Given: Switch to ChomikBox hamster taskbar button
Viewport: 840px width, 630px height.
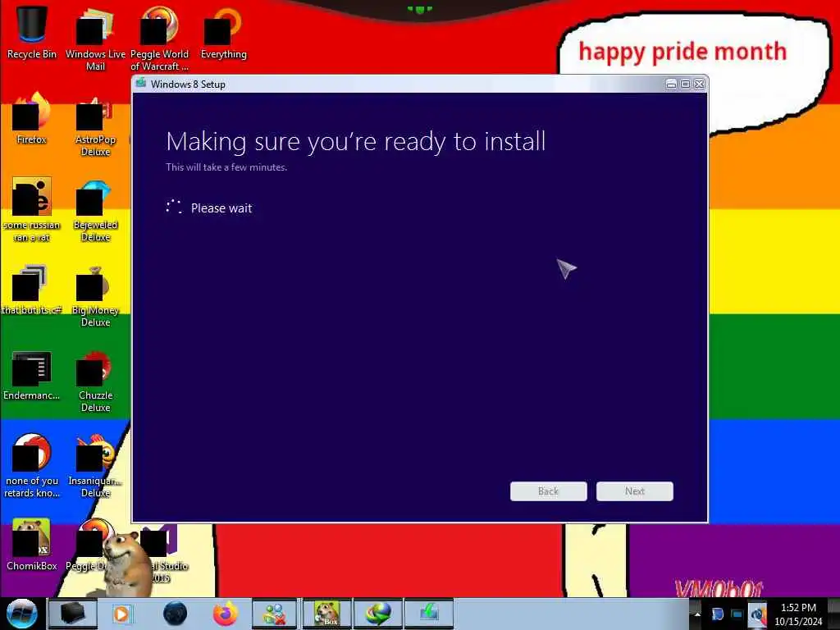Looking at the screenshot, I should coord(326,614).
